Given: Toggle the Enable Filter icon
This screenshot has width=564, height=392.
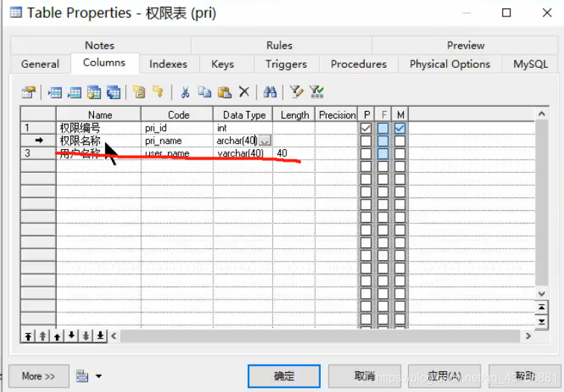Looking at the screenshot, I should tap(316, 92).
